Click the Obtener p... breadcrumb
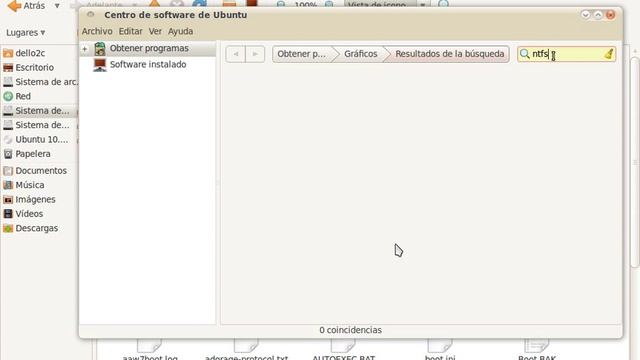Image resolution: width=640 pixels, height=360 pixels. click(x=302, y=54)
